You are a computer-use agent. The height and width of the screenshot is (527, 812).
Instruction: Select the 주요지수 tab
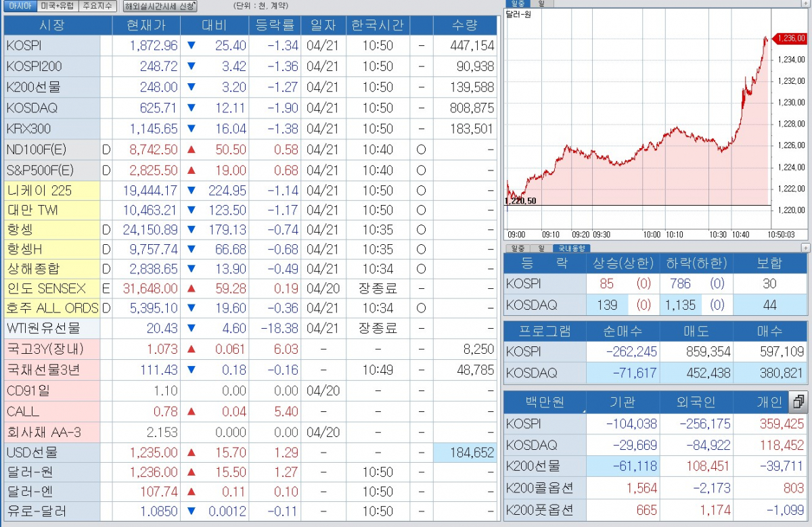pyautogui.click(x=97, y=6)
